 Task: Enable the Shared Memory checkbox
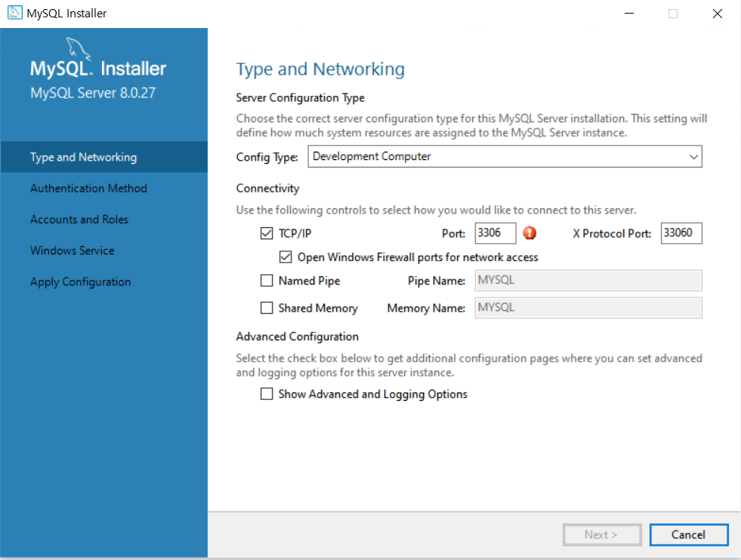point(267,308)
